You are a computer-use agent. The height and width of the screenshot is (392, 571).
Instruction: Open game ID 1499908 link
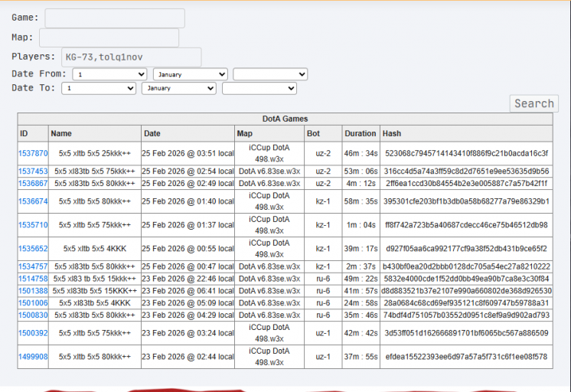coord(33,357)
